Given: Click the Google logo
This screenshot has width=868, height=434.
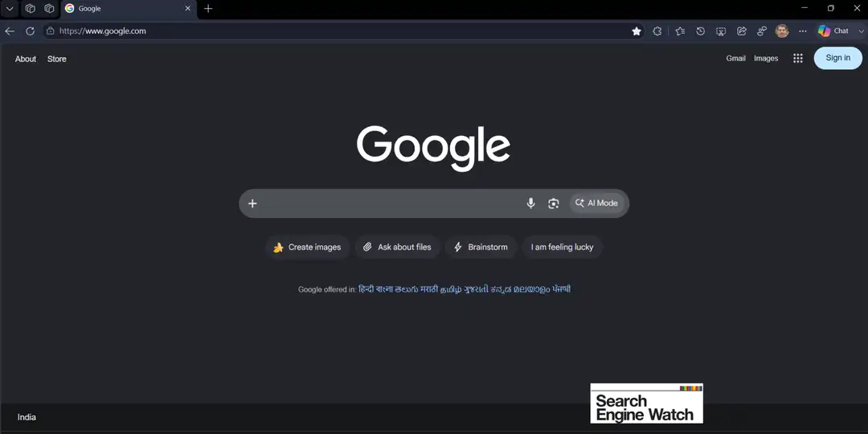Looking at the screenshot, I should [x=433, y=148].
